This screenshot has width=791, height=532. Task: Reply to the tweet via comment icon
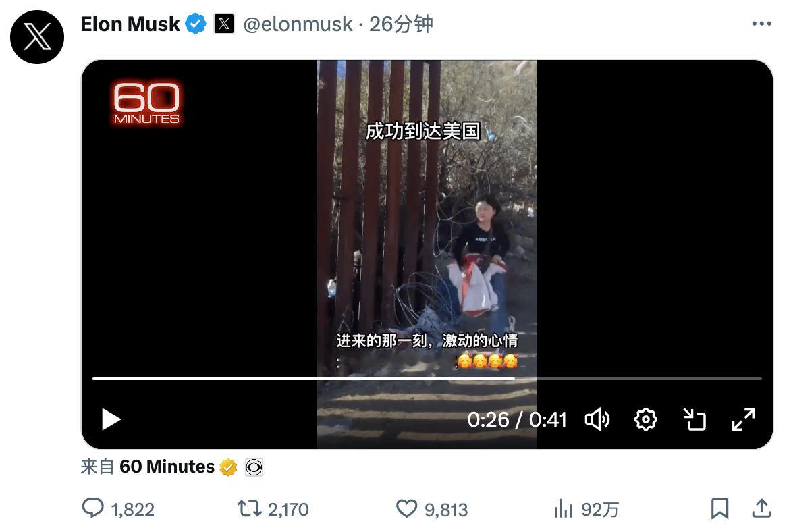point(93,508)
